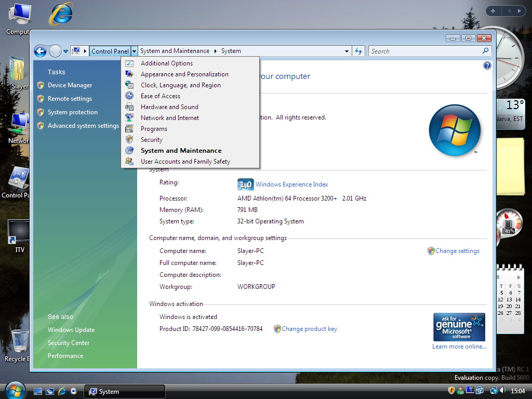
Task: Click the Internet Explorer desktop icon
Action: (x=61, y=14)
